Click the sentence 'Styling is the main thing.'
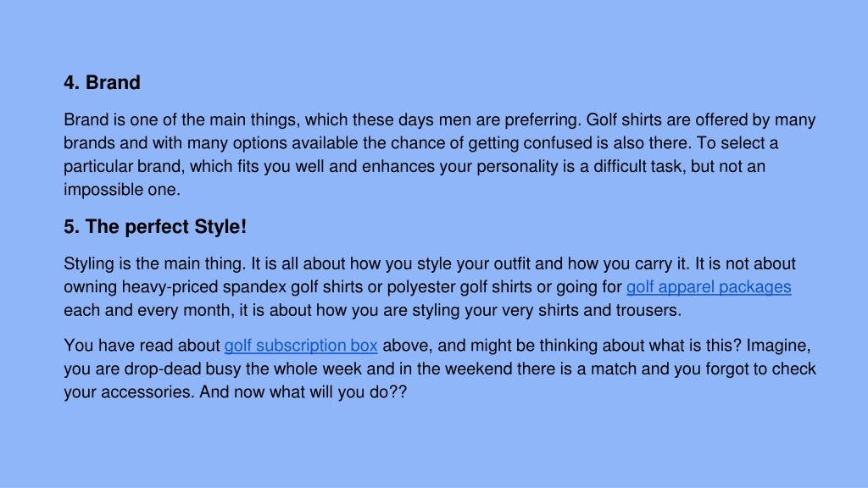The width and height of the screenshot is (868, 488). (x=155, y=264)
